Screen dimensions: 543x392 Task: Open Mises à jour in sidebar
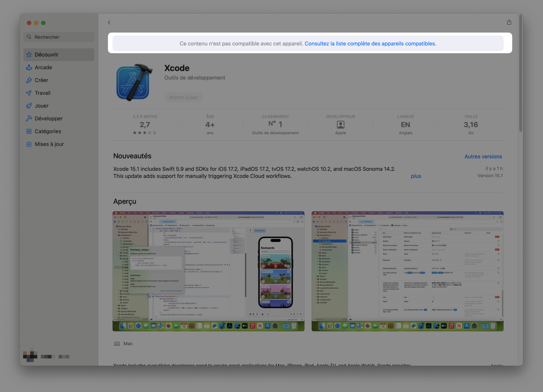[x=59, y=144]
